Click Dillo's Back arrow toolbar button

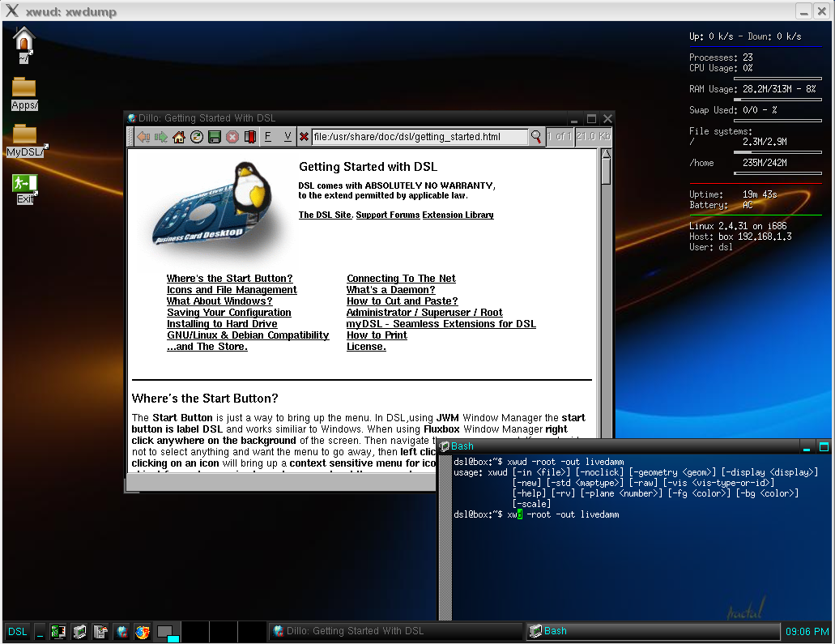point(143,137)
